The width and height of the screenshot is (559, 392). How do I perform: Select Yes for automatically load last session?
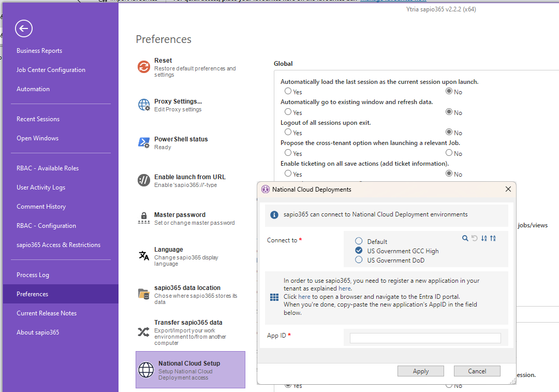click(288, 91)
